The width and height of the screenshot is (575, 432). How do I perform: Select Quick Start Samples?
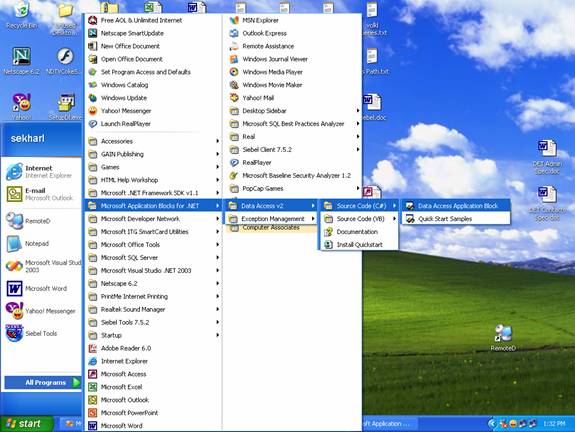456,219
